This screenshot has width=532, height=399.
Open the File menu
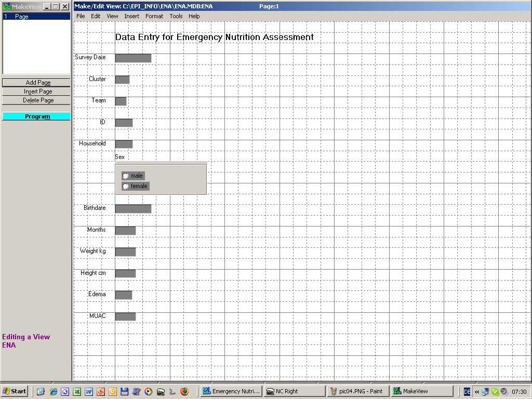pyautogui.click(x=81, y=16)
